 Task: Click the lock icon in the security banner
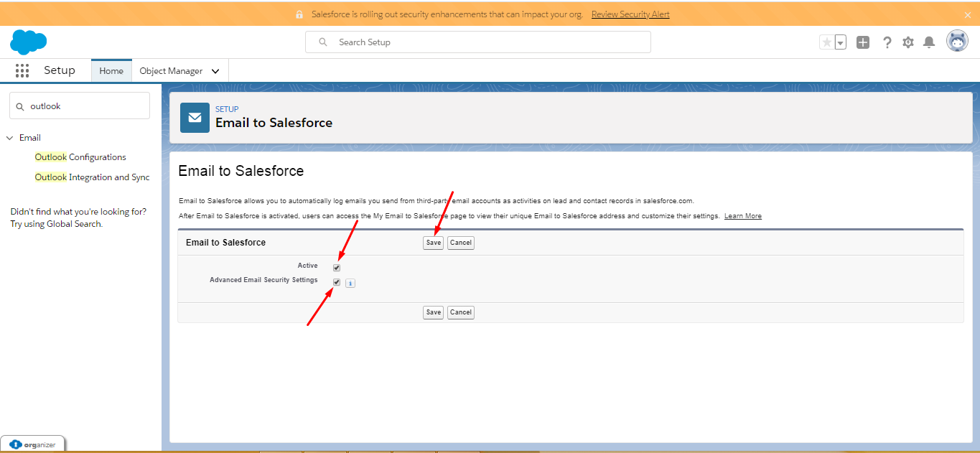(x=299, y=13)
